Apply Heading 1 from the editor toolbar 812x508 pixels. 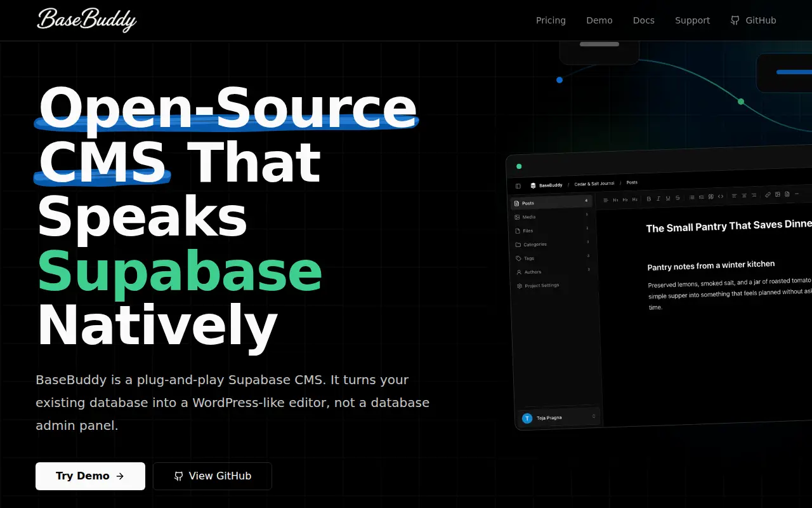(x=615, y=200)
